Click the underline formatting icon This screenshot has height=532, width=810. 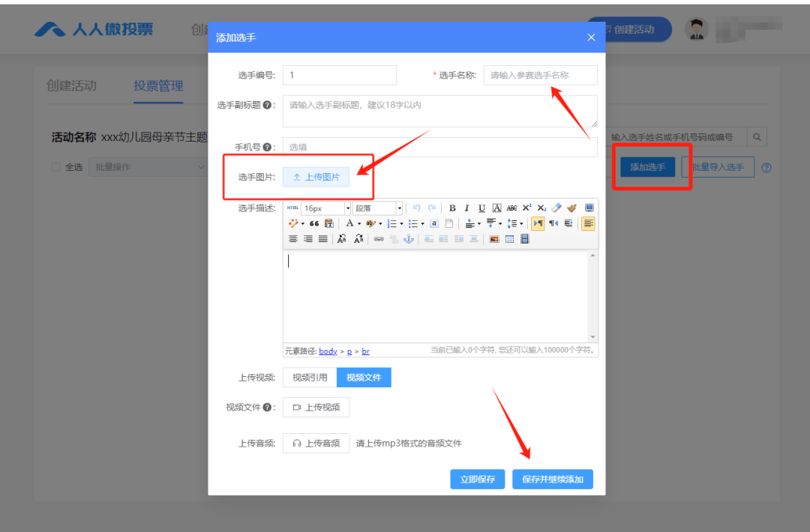pyautogui.click(x=481, y=208)
